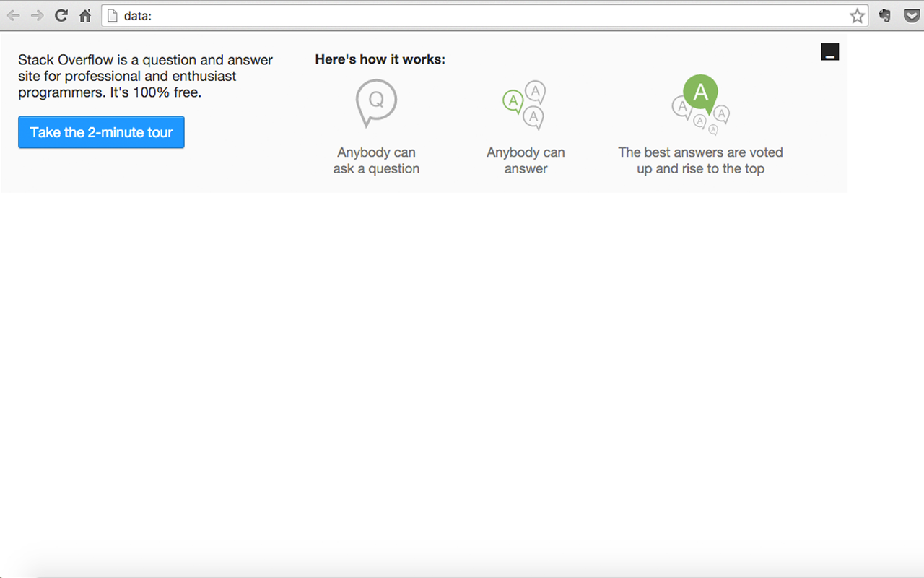Image resolution: width=924 pixels, height=578 pixels.
Task: Go to the home page icon
Action: click(85, 15)
